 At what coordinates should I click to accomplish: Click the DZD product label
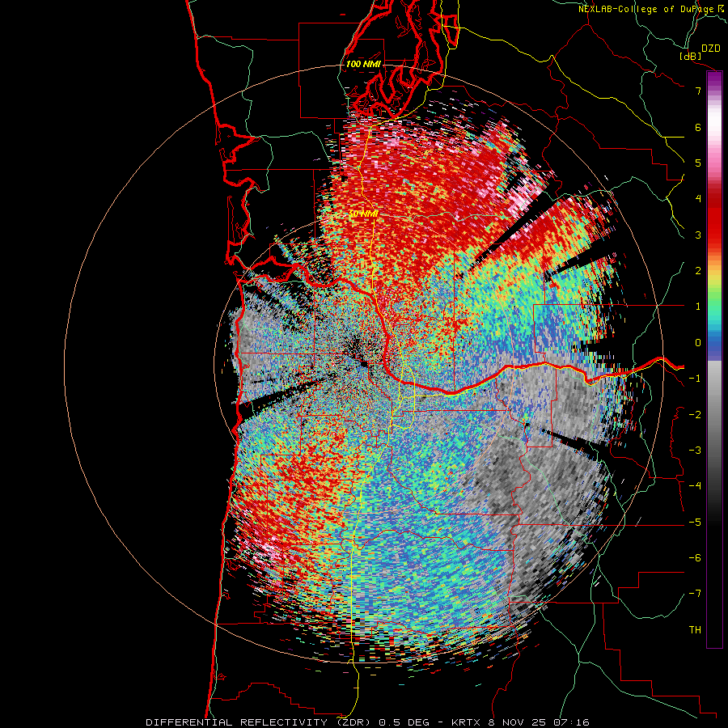point(711,49)
